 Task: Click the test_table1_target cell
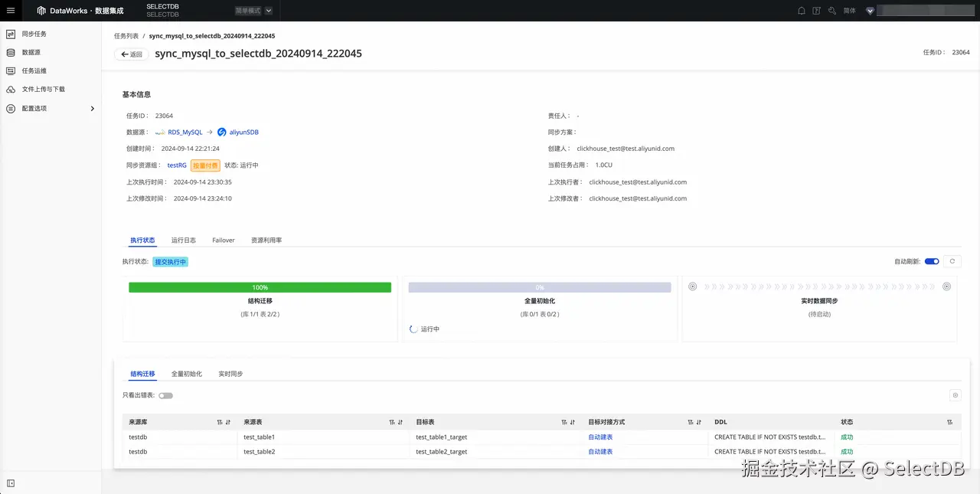(x=441, y=437)
